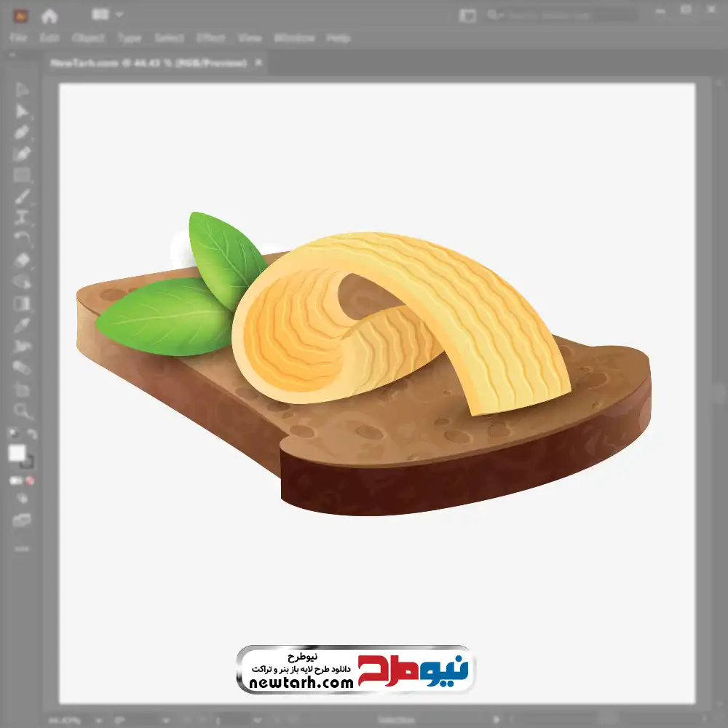Pick the Eraser tool
Viewport: 728px width, 728px height.
tap(22, 260)
